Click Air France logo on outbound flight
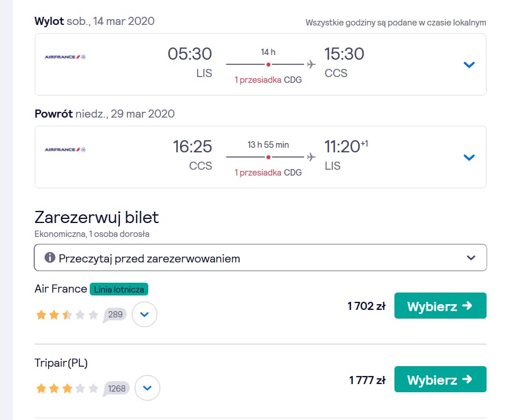Screen dimensions: 508x420 click(65, 57)
